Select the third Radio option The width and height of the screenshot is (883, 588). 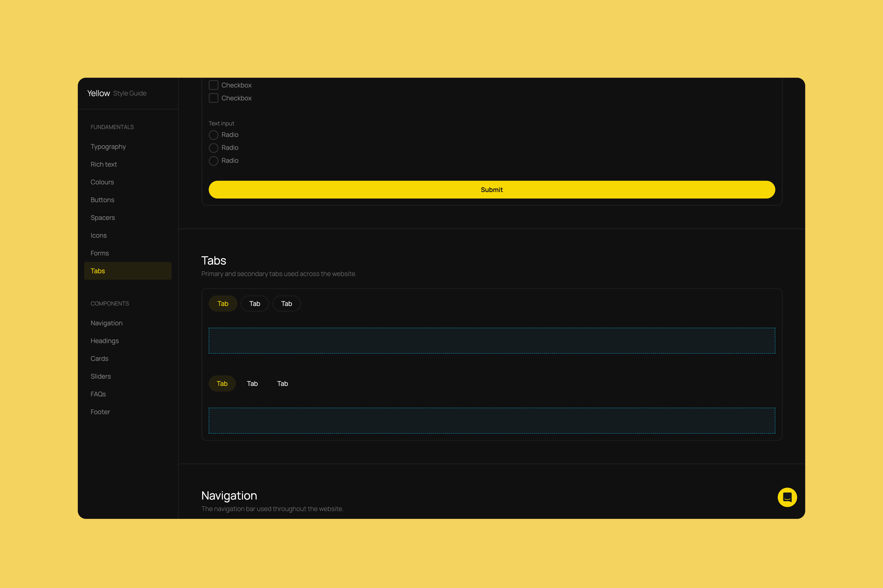[x=213, y=161]
